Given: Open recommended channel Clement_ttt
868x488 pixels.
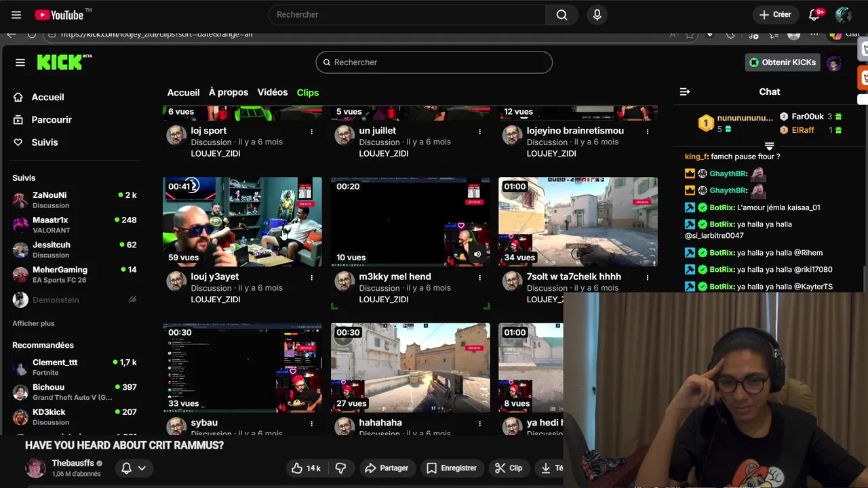Looking at the screenshot, I should click(x=75, y=367).
